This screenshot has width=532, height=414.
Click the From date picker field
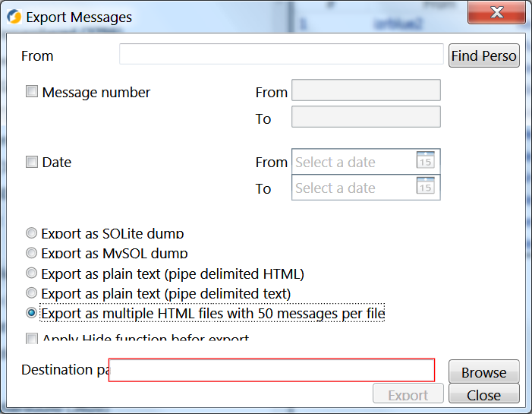[x=354, y=162]
